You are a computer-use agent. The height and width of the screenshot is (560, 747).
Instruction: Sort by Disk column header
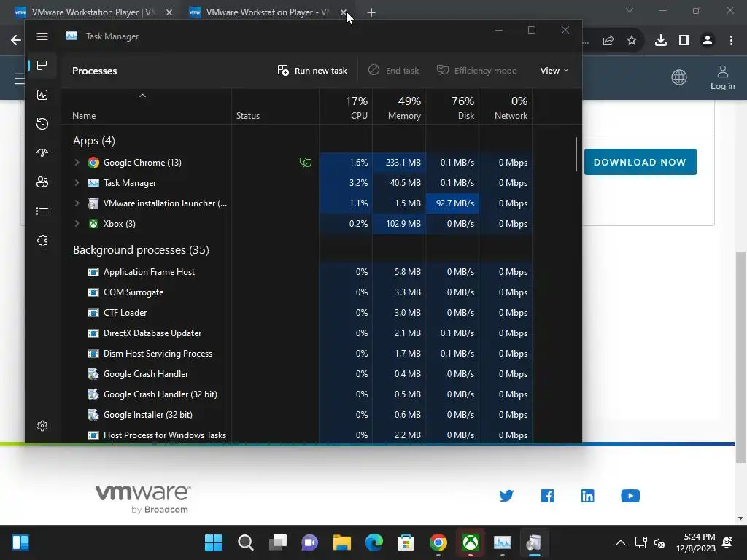click(x=452, y=108)
